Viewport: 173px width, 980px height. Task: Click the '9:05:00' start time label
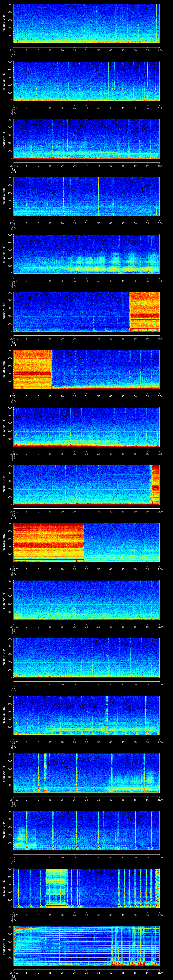(x=14, y=281)
